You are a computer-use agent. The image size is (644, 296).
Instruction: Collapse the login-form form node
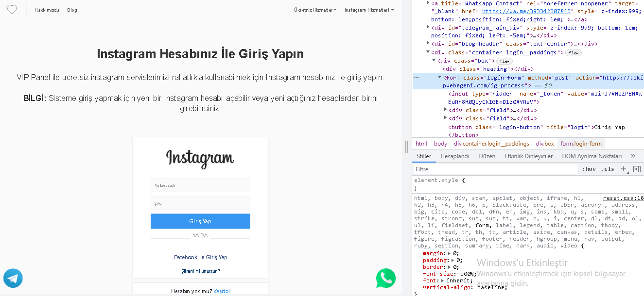[x=440, y=77]
